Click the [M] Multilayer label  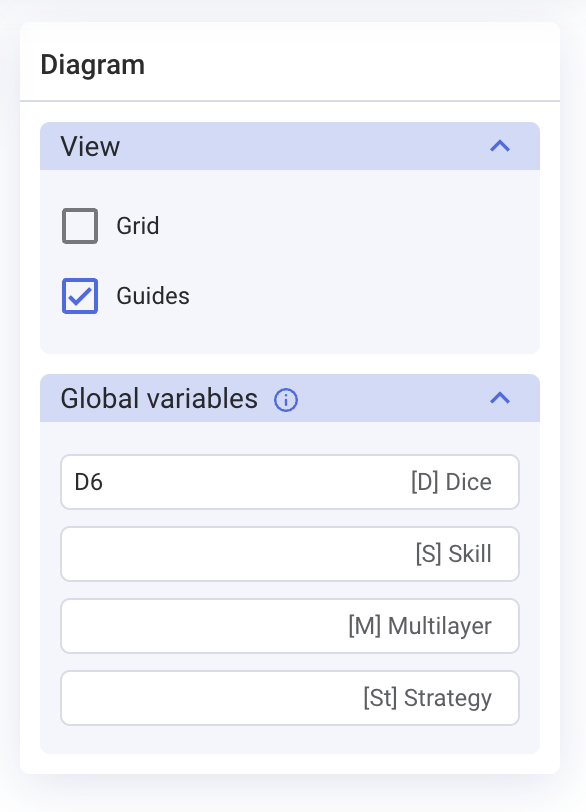point(420,626)
